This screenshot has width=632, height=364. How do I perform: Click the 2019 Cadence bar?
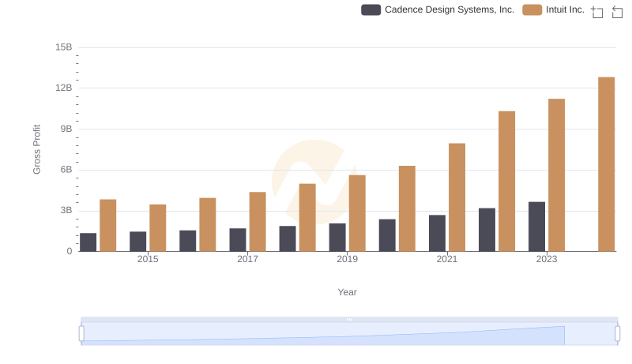pos(337,238)
